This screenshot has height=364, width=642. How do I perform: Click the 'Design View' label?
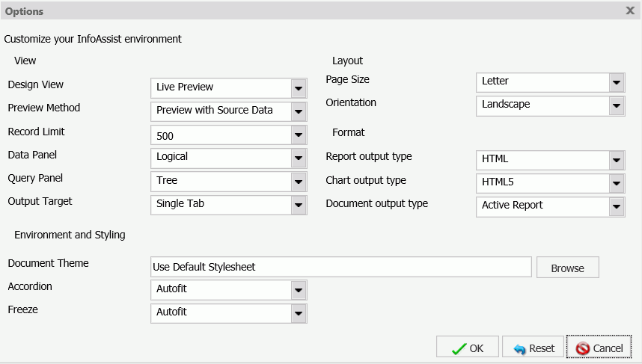pos(36,84)
